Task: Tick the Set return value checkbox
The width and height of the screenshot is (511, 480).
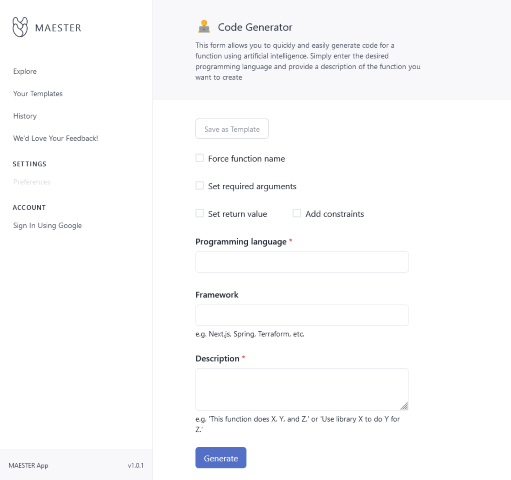Action: coord(200,213)
